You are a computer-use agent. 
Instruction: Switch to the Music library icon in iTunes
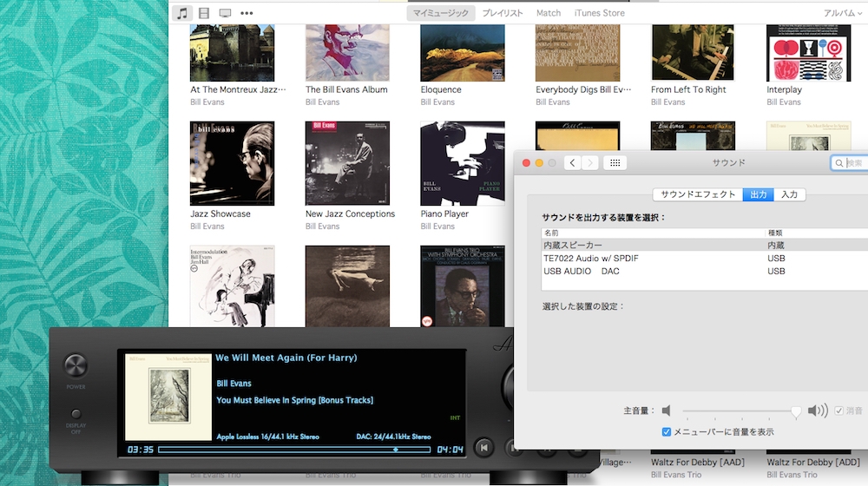tap(182, 13)
